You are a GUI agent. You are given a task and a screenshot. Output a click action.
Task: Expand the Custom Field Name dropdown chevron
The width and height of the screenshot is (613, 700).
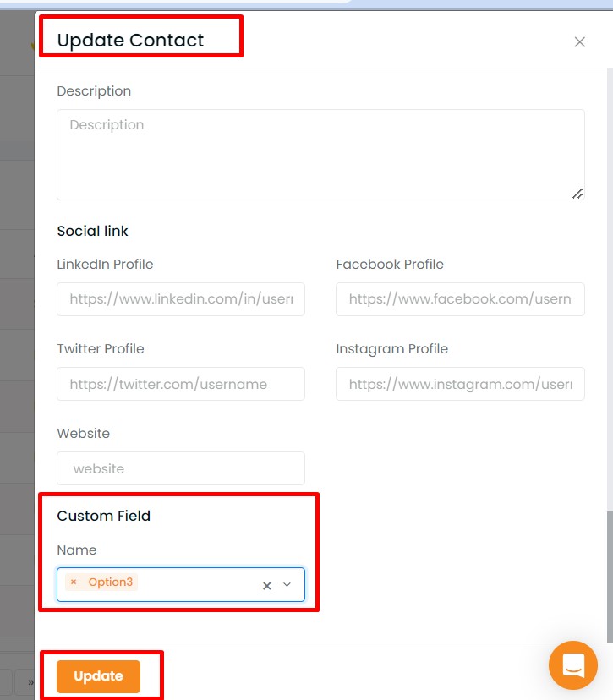coord(287,585)
